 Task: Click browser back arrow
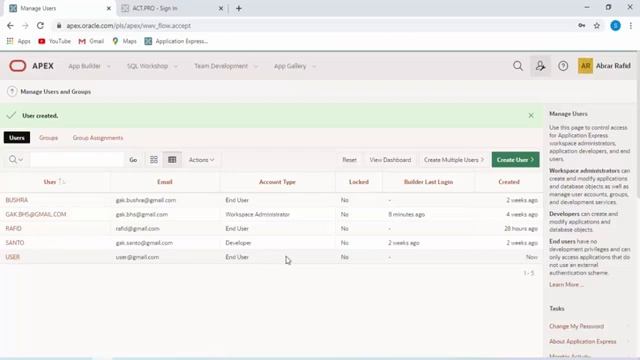pos(10,26)
